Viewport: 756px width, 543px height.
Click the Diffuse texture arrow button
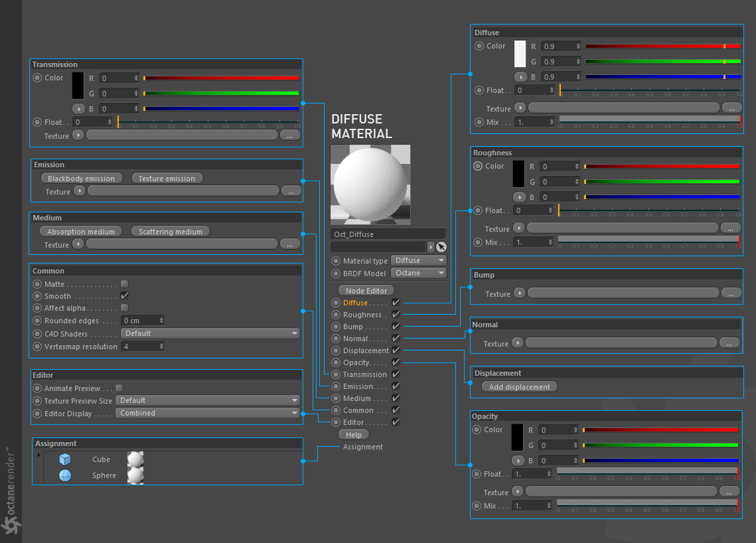520,108
